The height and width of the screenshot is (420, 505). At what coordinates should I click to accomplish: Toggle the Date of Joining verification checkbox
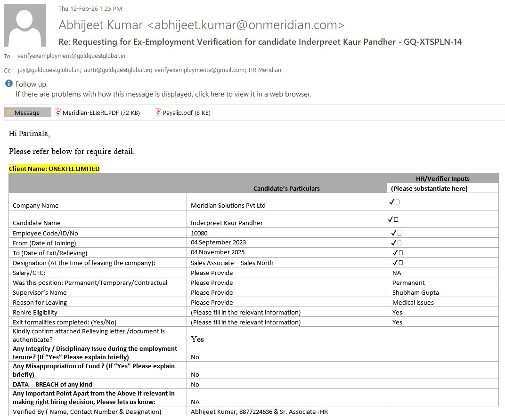[x=399, y=243]
